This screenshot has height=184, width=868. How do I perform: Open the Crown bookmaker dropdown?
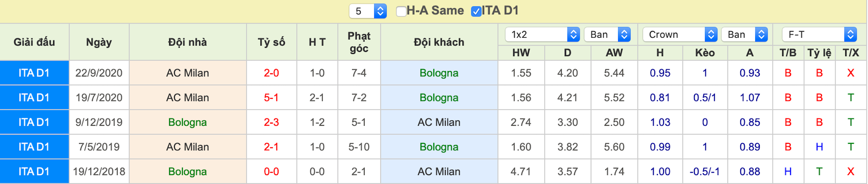(680, 34)
